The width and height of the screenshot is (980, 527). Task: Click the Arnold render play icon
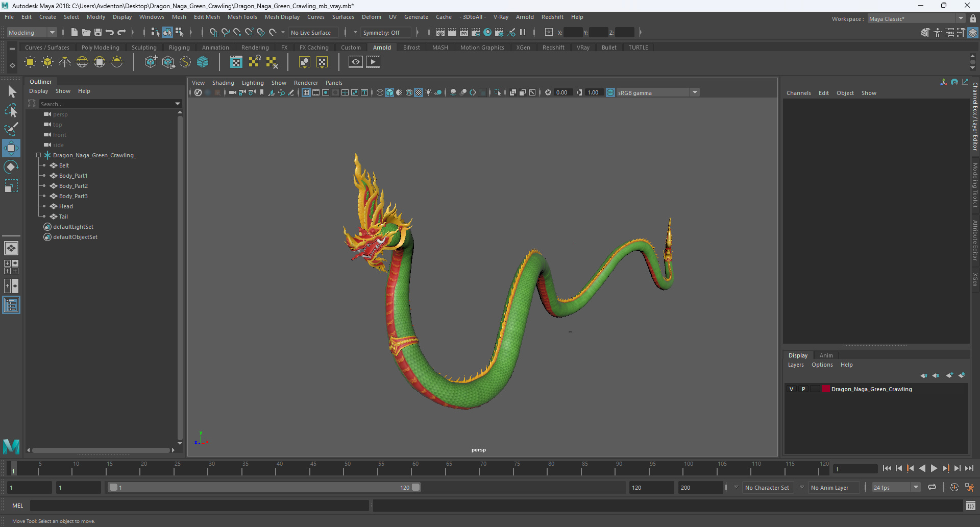pos(373,62)
